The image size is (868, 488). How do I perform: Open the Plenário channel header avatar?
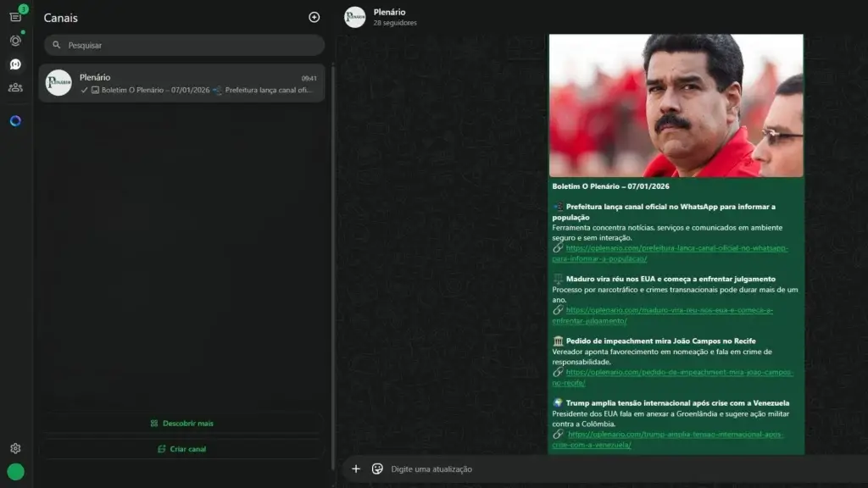click(355, 17)
